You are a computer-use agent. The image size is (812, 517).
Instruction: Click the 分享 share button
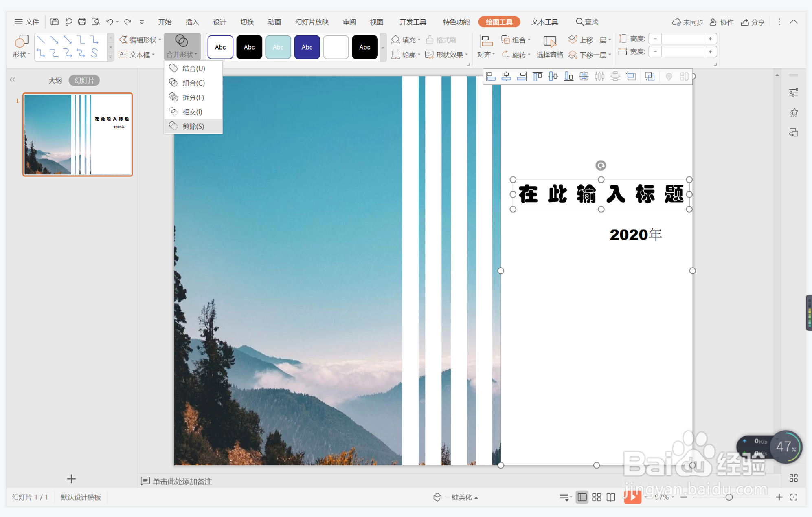click(753, 22)
